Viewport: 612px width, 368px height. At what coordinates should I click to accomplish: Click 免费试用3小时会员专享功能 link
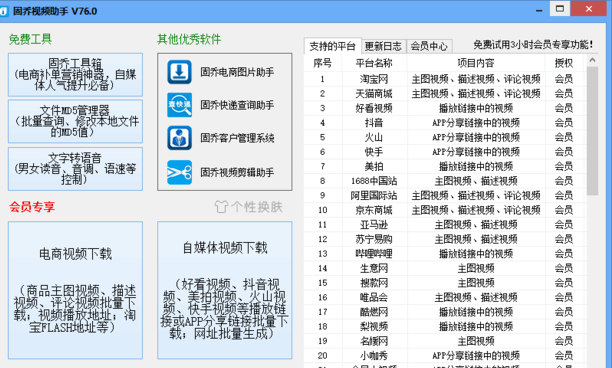pyautogui.click(x=533, y=45)
